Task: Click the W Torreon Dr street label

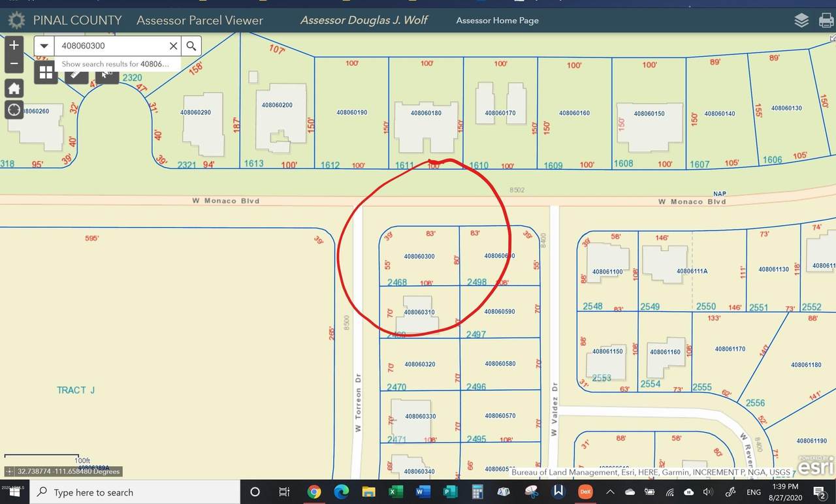Action: (x=358, y=403)
